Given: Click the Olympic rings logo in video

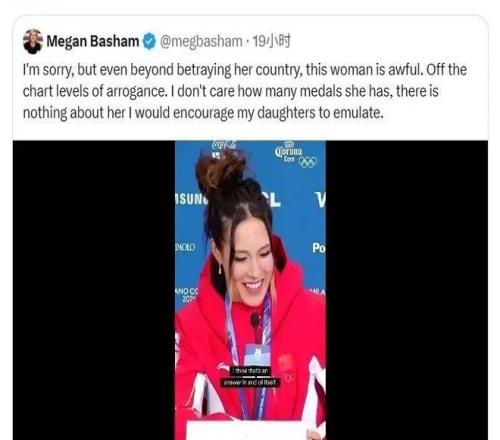Looking at the screenshot, I should click(x=308, y=162).
